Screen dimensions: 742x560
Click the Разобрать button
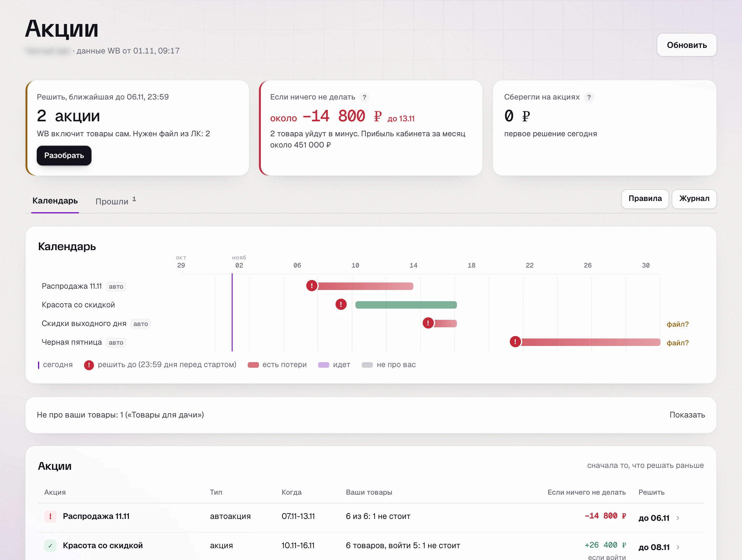pyautogui.click(x=64, y=156)
